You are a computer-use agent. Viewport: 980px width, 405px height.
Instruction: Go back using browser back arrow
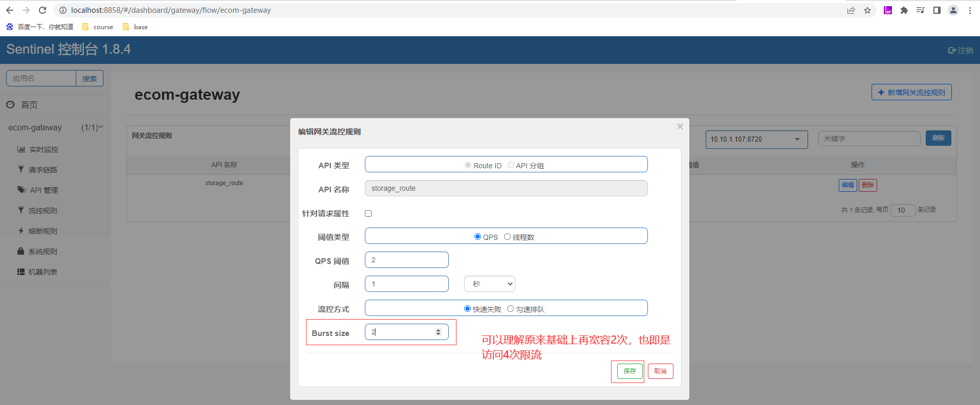click(x=10, y=10)
